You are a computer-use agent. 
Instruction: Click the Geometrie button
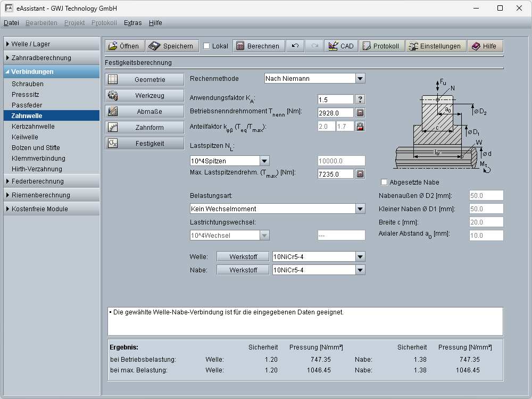[145, 80]
